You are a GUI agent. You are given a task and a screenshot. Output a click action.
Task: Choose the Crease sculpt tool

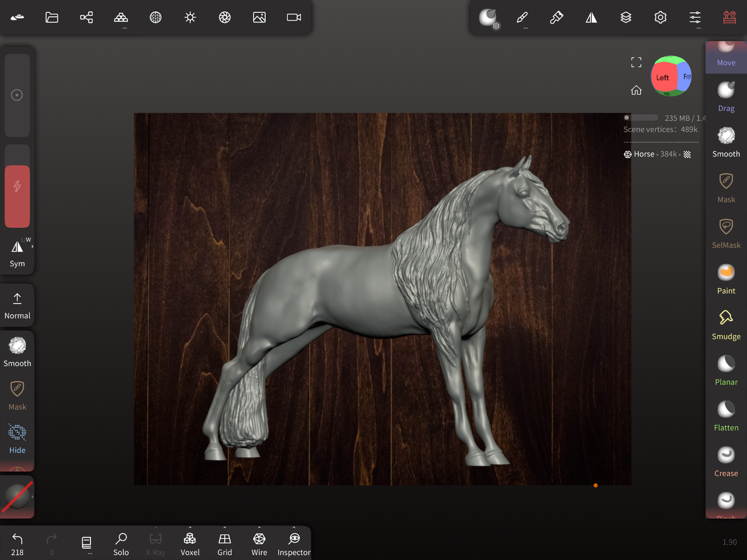pyautogui.click(x=726, y=462)
